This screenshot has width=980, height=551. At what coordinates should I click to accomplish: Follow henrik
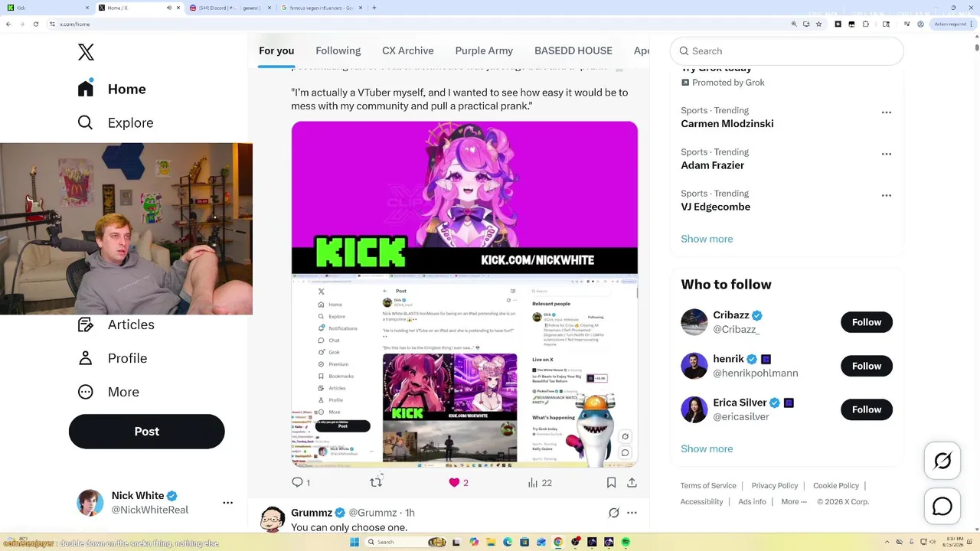pyautogui.click(x=867, y=366)
